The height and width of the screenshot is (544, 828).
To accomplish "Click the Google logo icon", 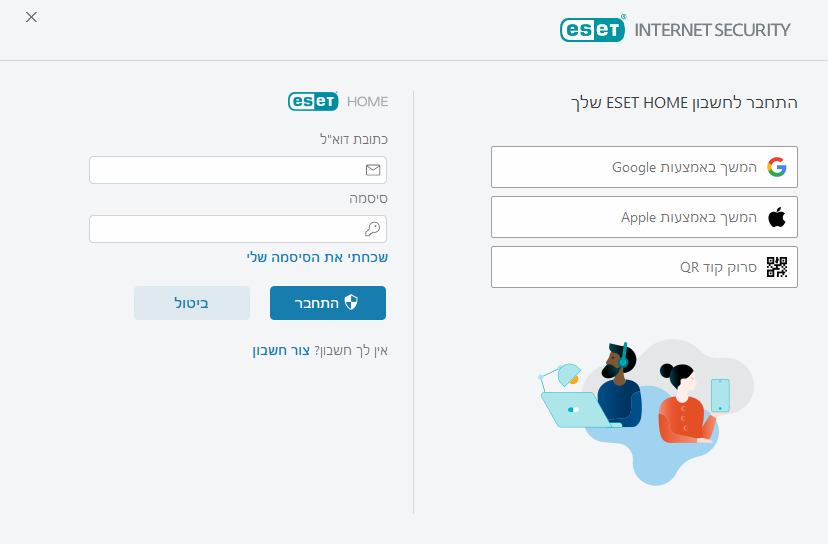I will click(777, 167).
